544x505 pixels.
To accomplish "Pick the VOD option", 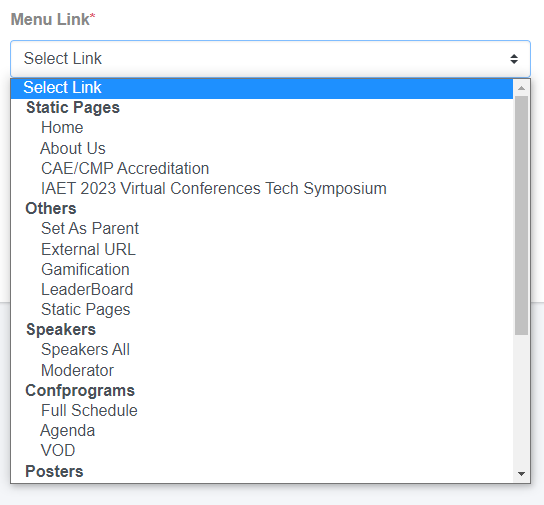I will point(262,451).
